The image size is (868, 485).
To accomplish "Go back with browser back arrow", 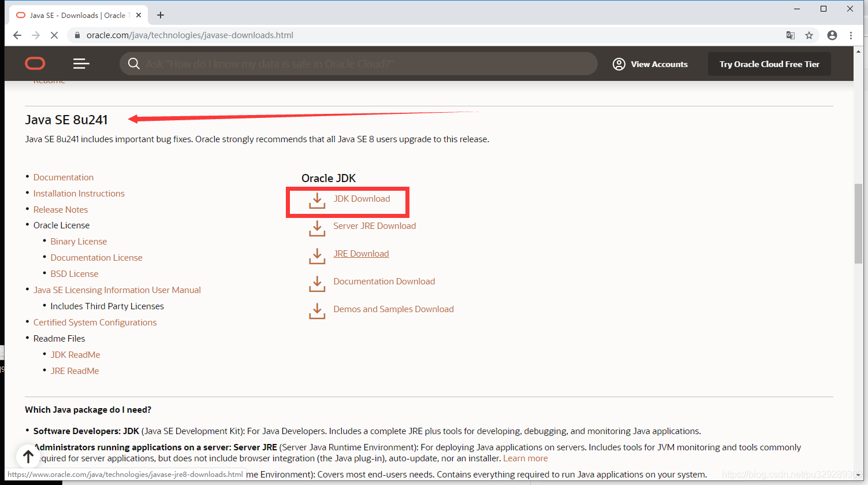I will click(17, 35).
